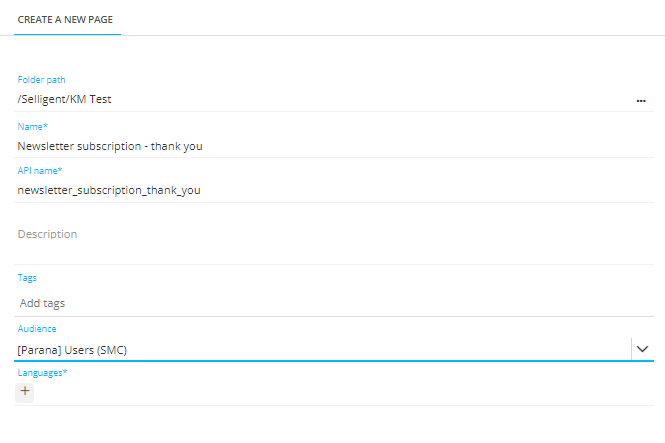
Task: Switch to the Create a New Page tab
Action: (x=66, y=19)
